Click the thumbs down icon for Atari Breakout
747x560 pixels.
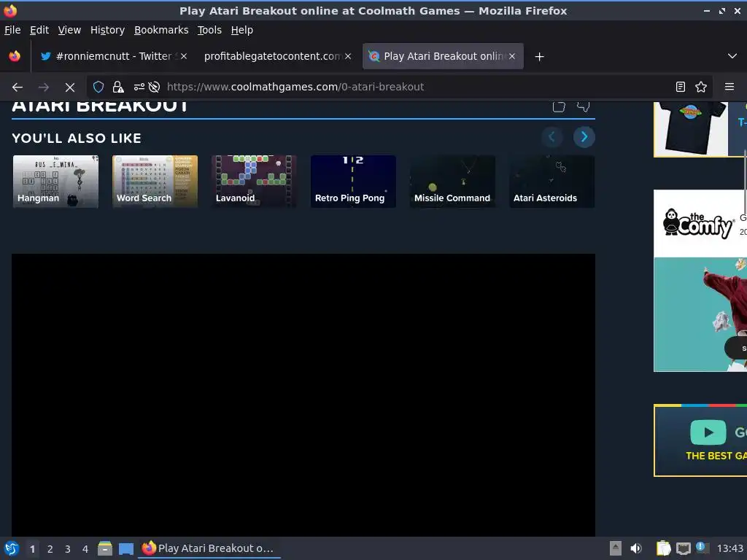583,106
